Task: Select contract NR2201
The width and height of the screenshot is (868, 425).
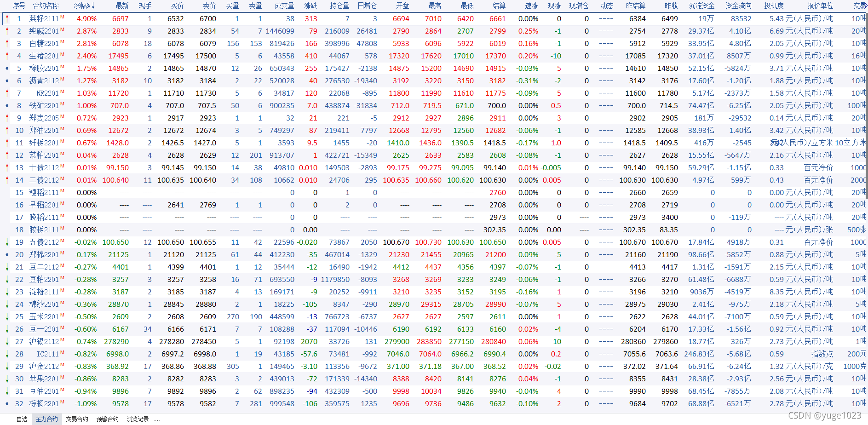Action: [48, 93]
